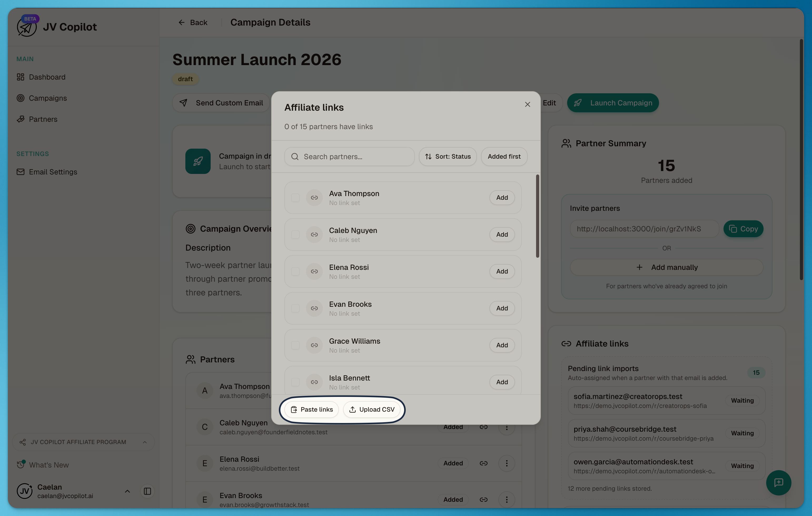Select pending import sofia.martinez@creatorops.test

pyautogui.click(x=666, y=401)
